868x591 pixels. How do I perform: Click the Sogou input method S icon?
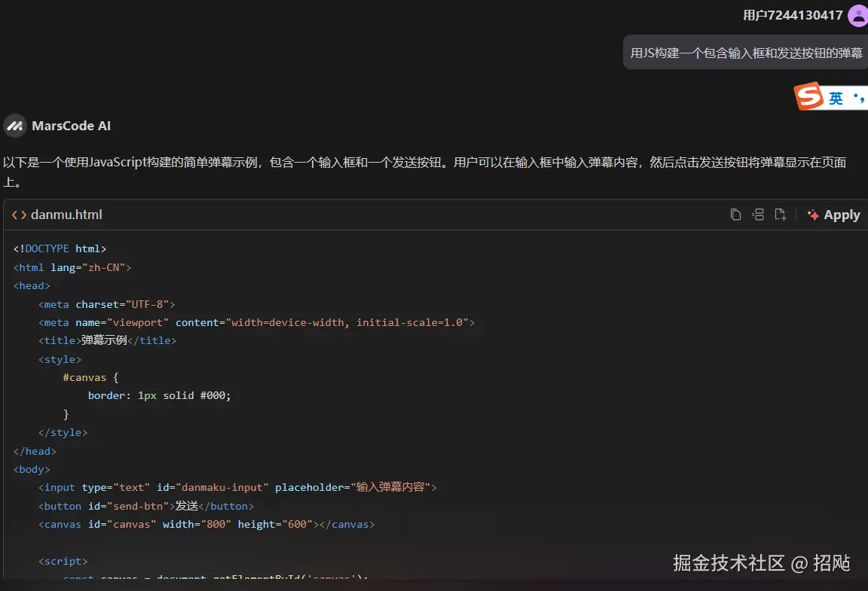click(x=809, y=96)
